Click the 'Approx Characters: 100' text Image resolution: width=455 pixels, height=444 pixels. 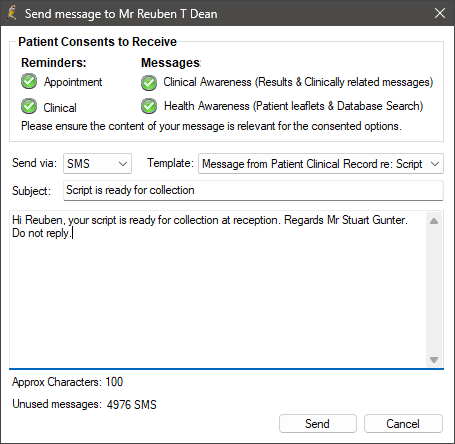(68, 382)
